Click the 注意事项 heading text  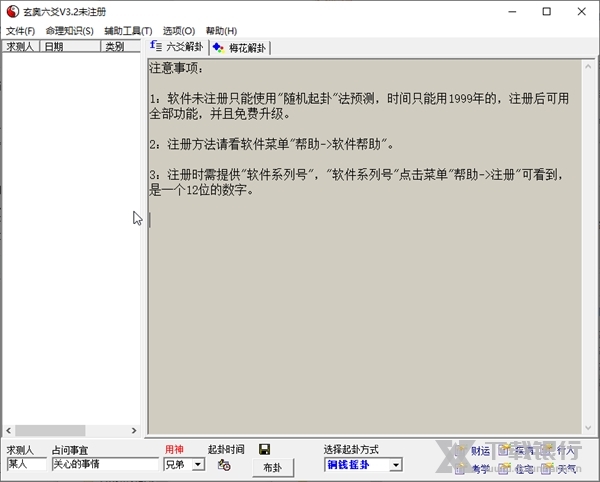pyautogui.click(x=176, y=68)
